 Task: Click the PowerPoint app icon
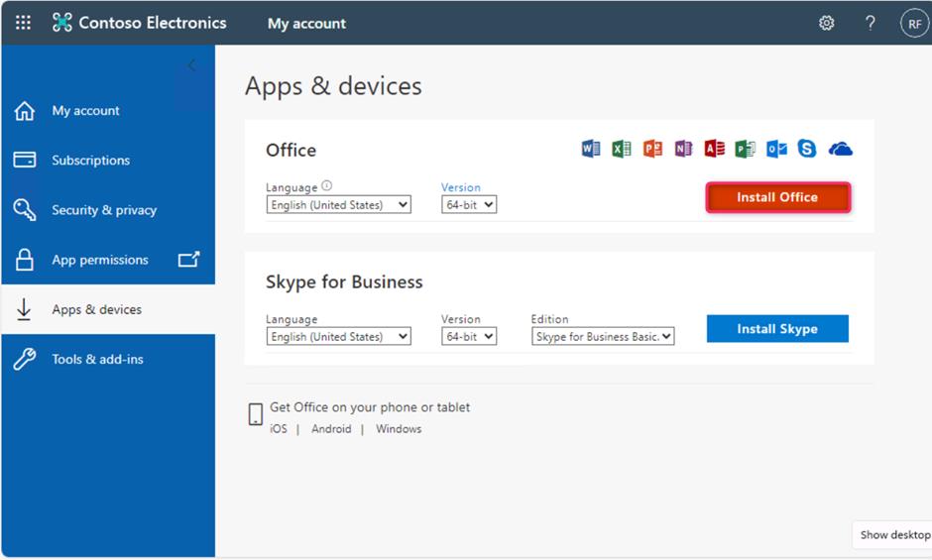pyautogui.click(x=652, y=149)
